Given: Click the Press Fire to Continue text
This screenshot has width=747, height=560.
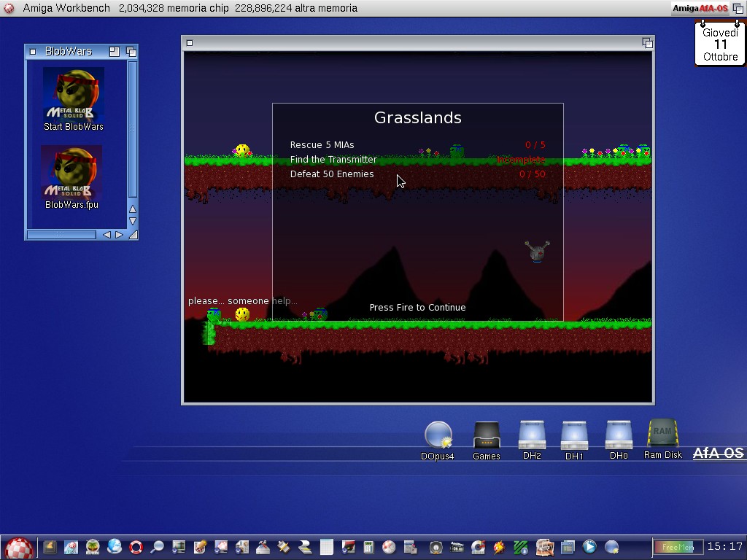Looking at the screenshot, I should tap(417, 308).
